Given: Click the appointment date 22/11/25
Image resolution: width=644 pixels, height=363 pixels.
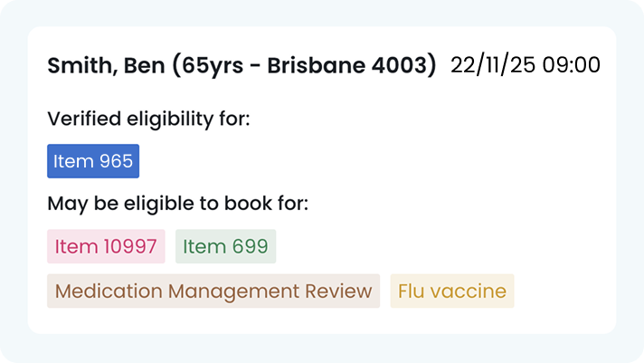Looking at the screenshot, I should (493, 65).
